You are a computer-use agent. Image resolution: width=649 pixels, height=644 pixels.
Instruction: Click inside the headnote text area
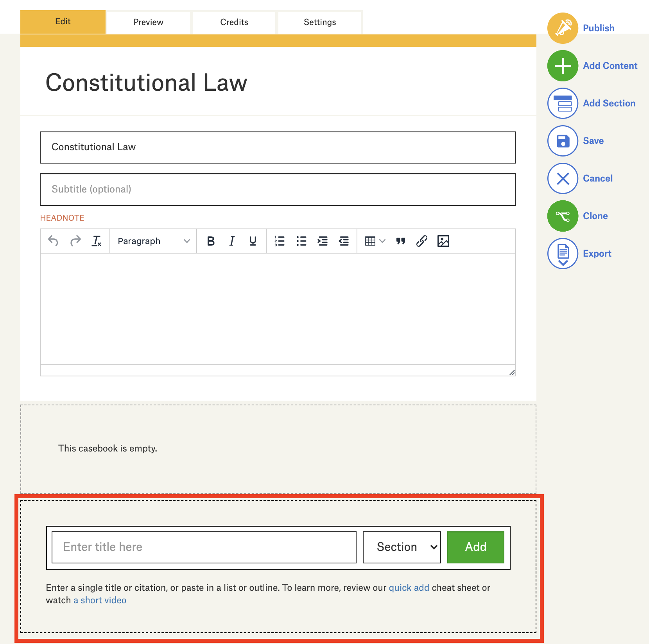(x=278, y=309)
